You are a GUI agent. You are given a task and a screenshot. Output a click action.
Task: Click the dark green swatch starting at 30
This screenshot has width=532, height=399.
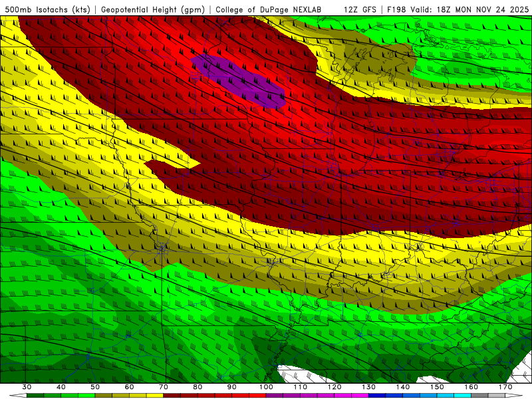click(35, 396)
